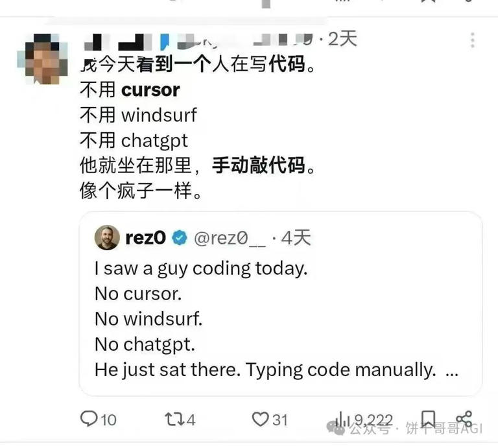Click the '公众号 · 饼干哥哥AGI' watermark

405,429
